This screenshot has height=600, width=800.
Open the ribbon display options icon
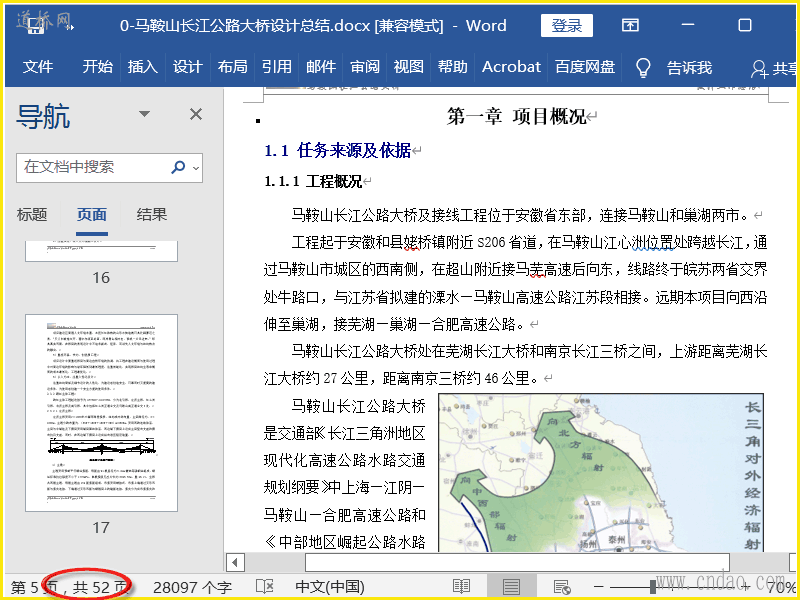click(630, 25)
